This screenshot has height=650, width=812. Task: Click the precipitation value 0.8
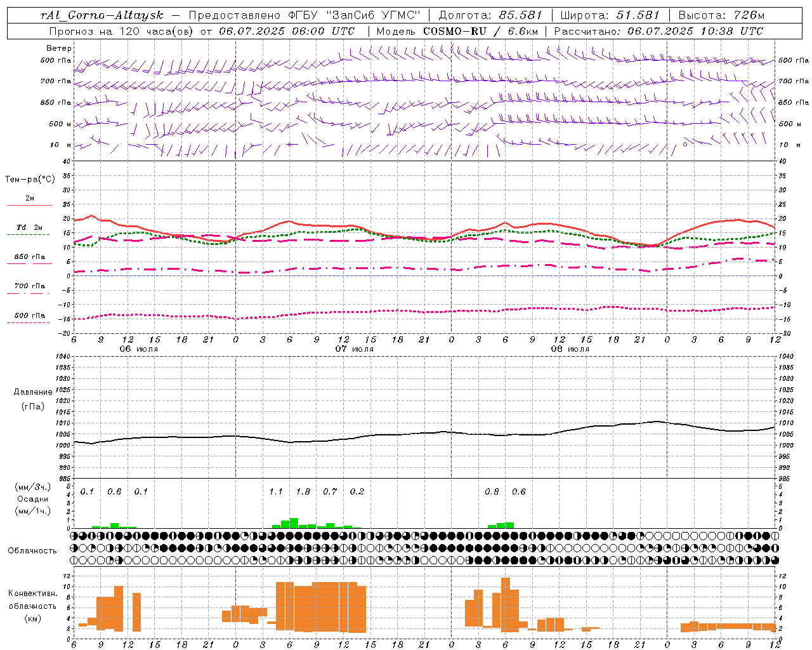[492, 492]
